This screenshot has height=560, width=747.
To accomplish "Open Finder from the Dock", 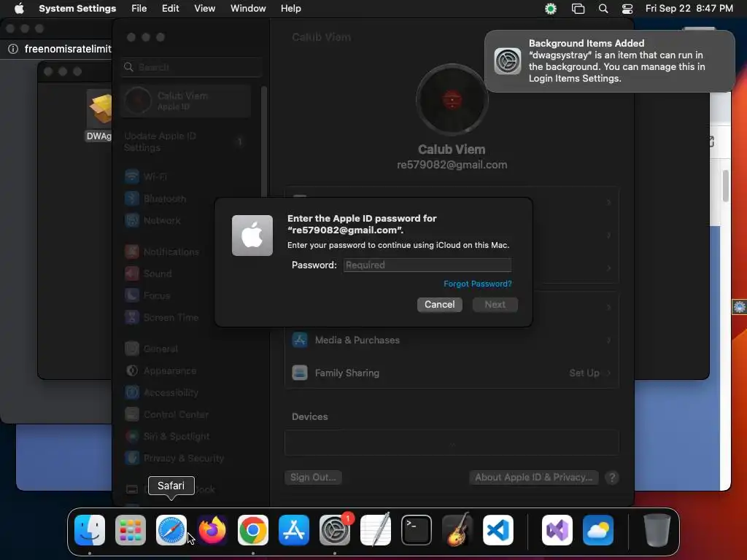I will (x=90, y=530).
